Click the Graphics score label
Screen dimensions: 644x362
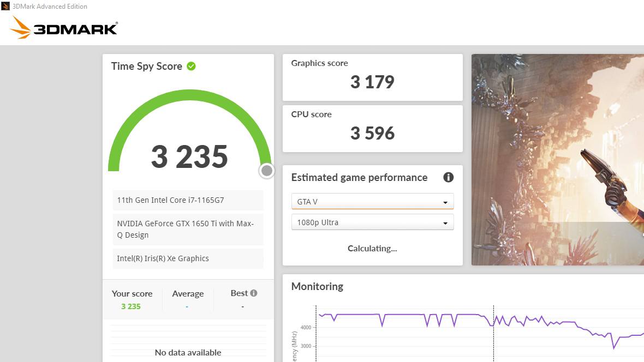tap(319, 63)
